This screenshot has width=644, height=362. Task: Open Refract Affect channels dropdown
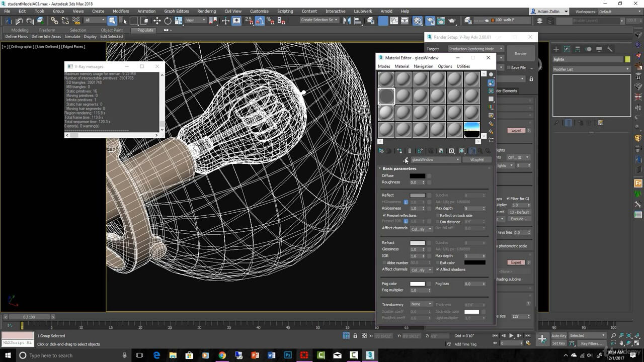tap(421, 270)
